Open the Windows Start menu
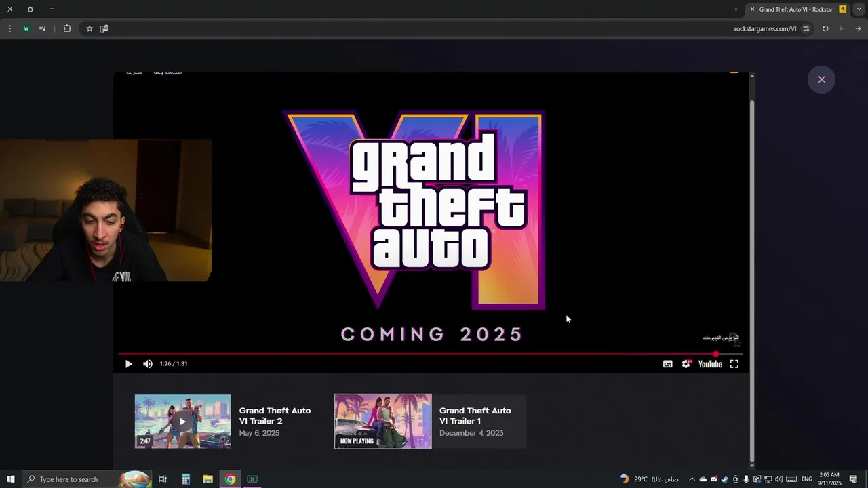The height and width of the screenshot is (488, 868). point(11,479)
